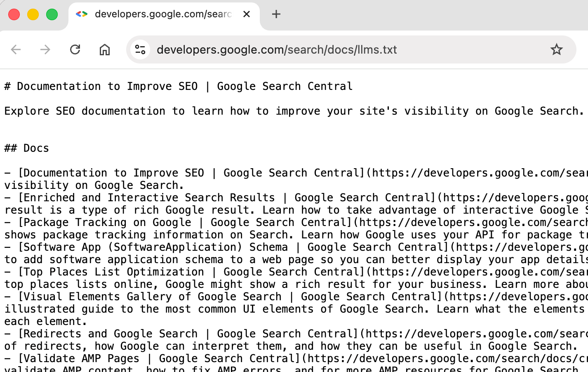Click the address bar URL

[276, 49]
